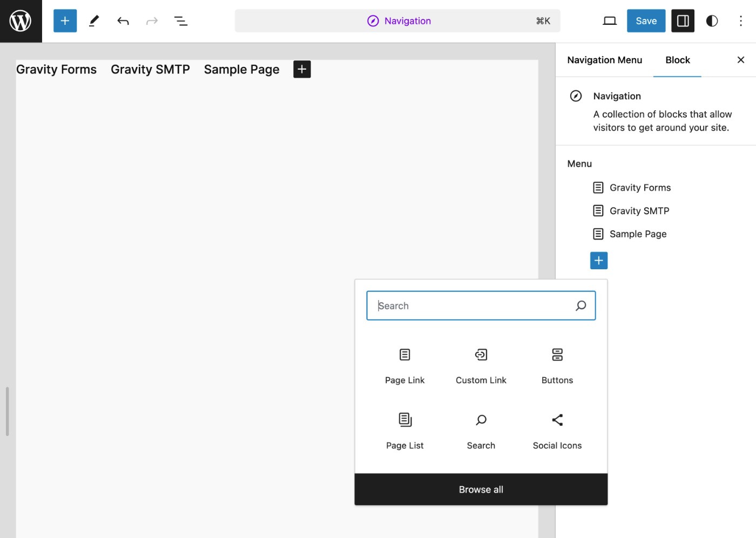Insert a Page Link block
This screenshot has height=538, width=756.
(405, 366)
